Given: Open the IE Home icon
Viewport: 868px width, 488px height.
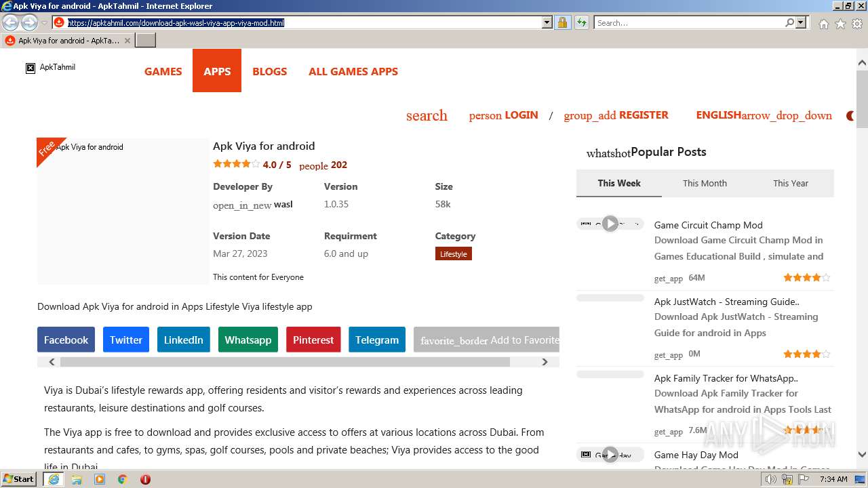Looking at the screenshot, I should point(823,24).
